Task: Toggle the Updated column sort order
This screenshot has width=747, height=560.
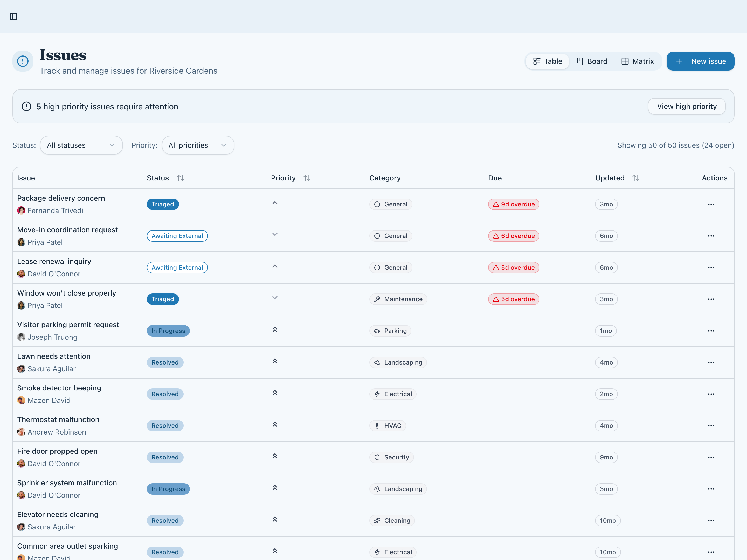Action: 636,178
